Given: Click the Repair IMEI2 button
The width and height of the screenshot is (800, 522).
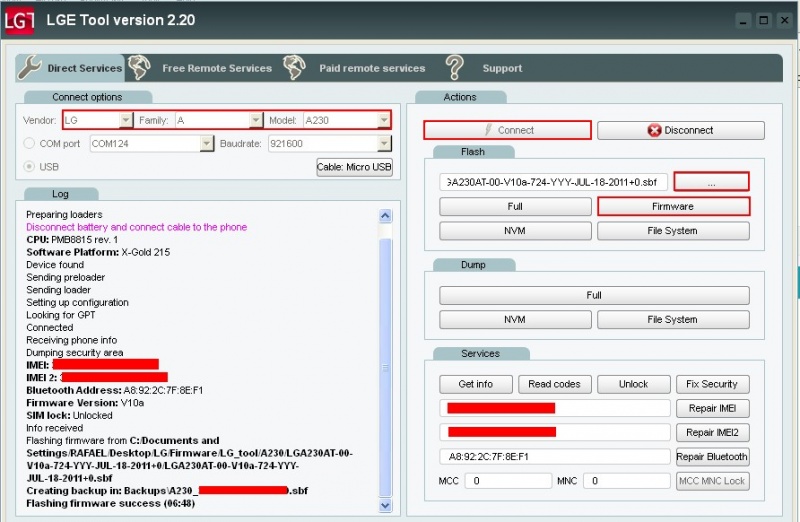Looking at the screenshot, I should 712,432.
